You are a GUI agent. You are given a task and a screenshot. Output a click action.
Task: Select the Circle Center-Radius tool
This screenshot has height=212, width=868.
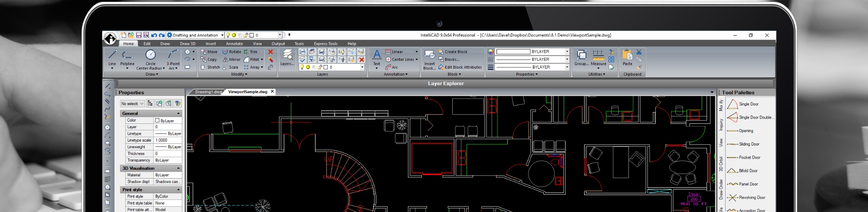click(x=151, y=59)
